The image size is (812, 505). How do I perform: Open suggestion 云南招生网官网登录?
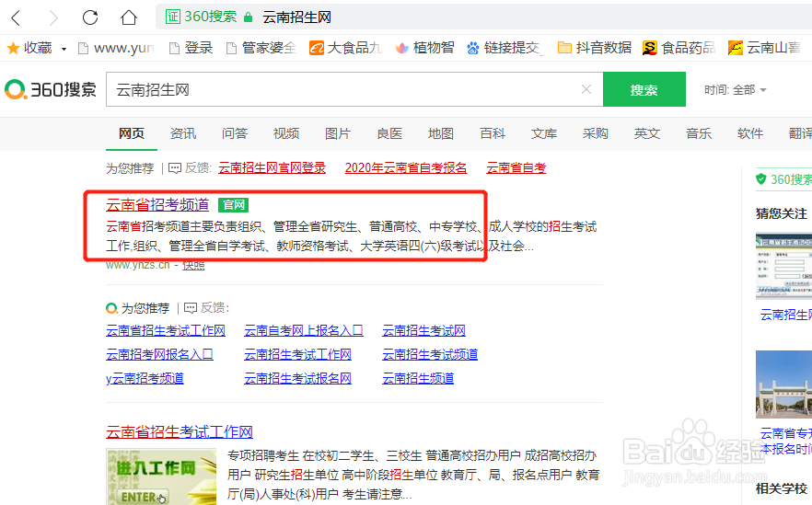pos(272,167)
